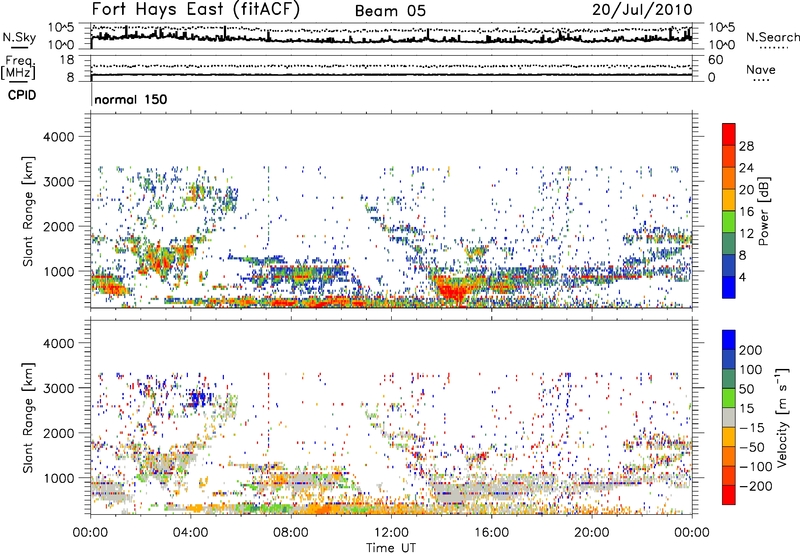Click the '50' Velocity color bar label

pyautogui.click(x=747, y=389)
